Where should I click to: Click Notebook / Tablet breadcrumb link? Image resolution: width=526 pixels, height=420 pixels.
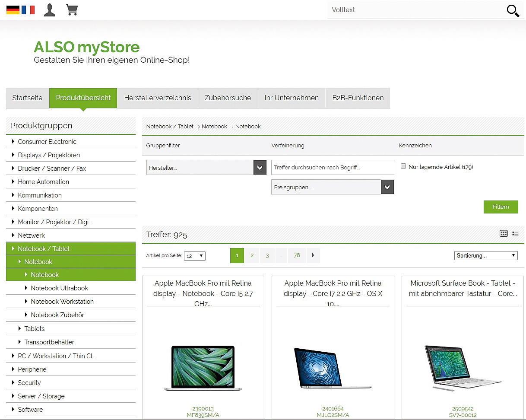point(170,127)
